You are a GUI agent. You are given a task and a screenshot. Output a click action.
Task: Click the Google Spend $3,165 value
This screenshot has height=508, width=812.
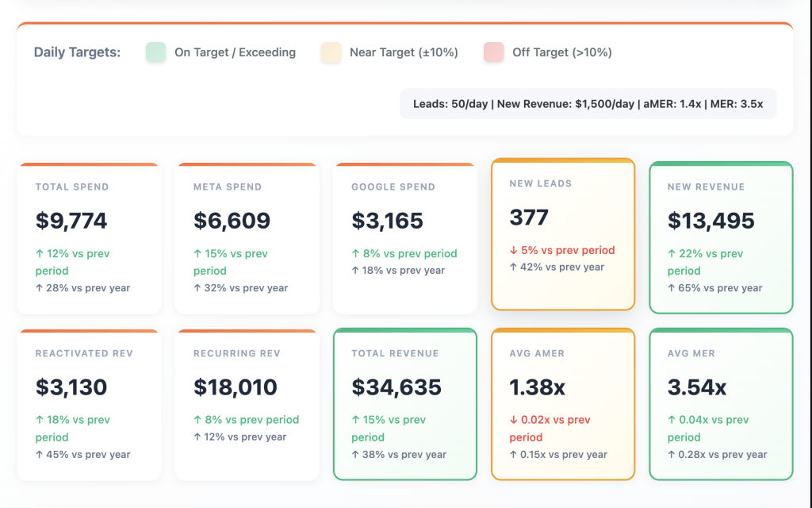pyautogui.click(x=388, y=221)
